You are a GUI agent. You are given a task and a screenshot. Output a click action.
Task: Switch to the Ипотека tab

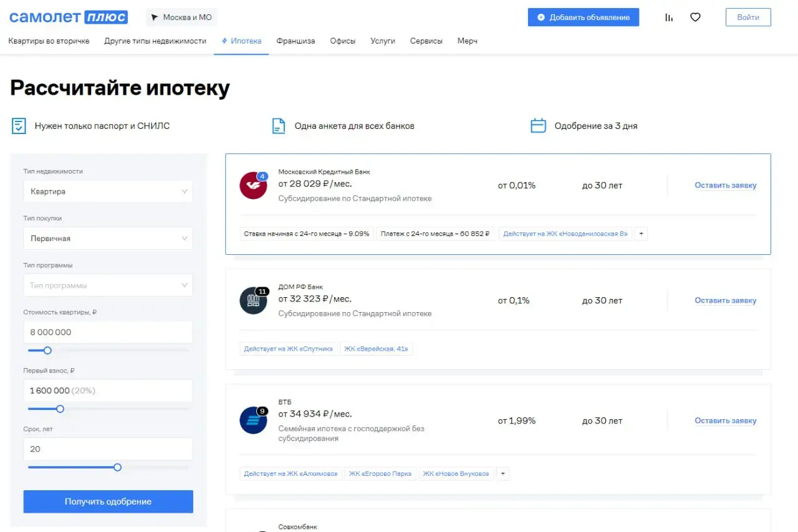(241, 41)
